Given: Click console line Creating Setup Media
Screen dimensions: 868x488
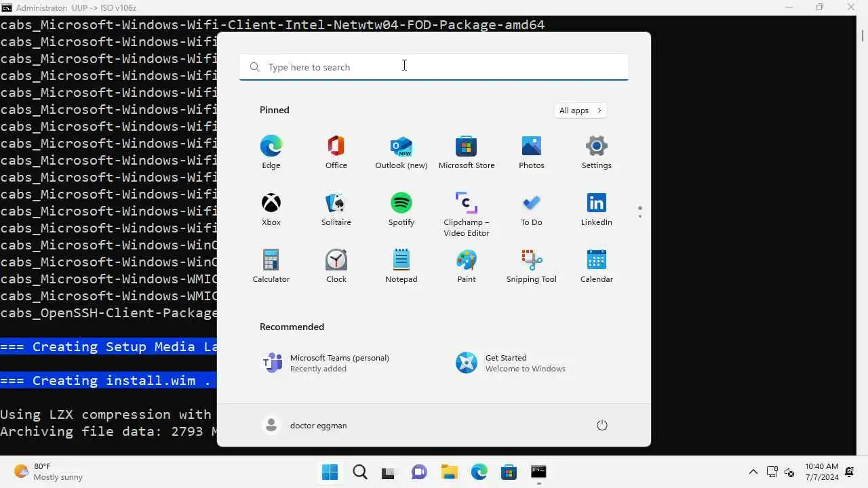Looking at the screenshot, I should (108, 346).
